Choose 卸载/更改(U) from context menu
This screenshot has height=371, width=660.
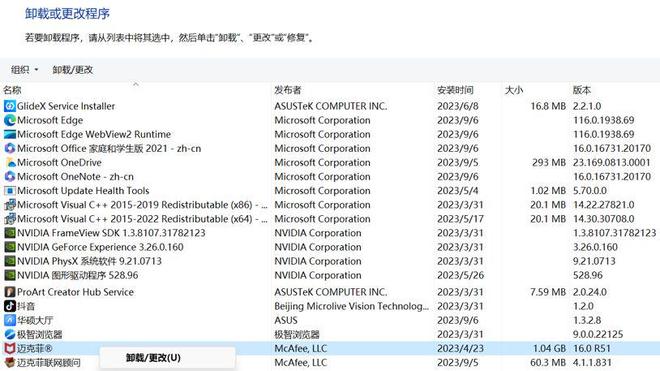168,358
